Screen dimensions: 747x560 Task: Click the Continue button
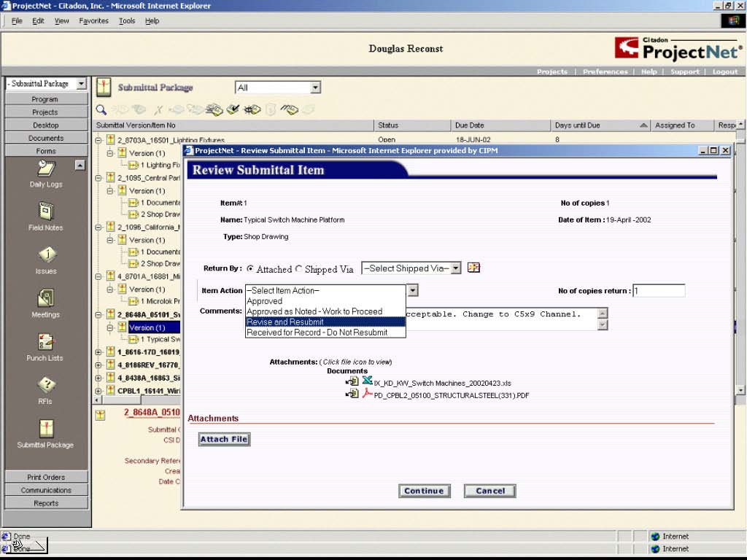click(424, 491)
